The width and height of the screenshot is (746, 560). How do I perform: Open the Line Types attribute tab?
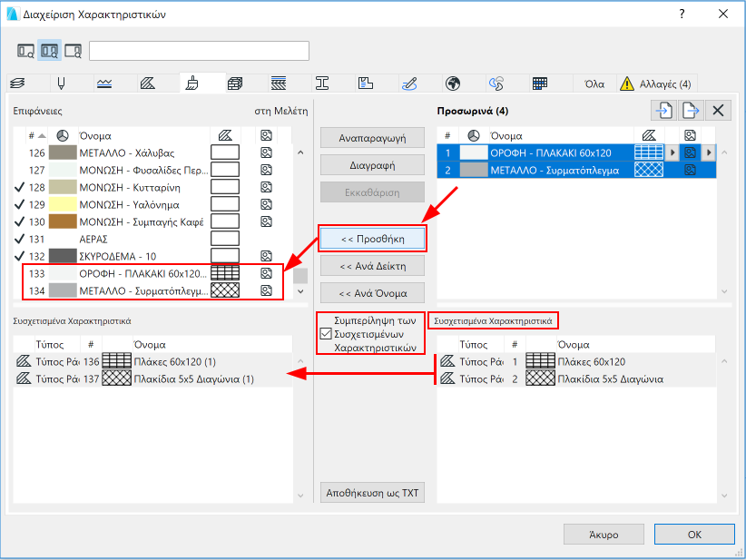pyautogui.click(x=104, y=84)
